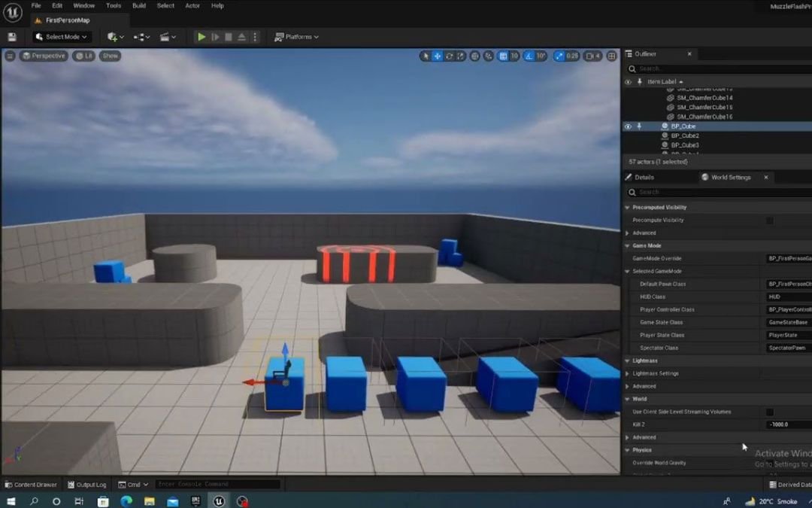This screenshot has height=508, width=812.
Task: Click the viewport layout maximize icon
Action: pos(611,56)
